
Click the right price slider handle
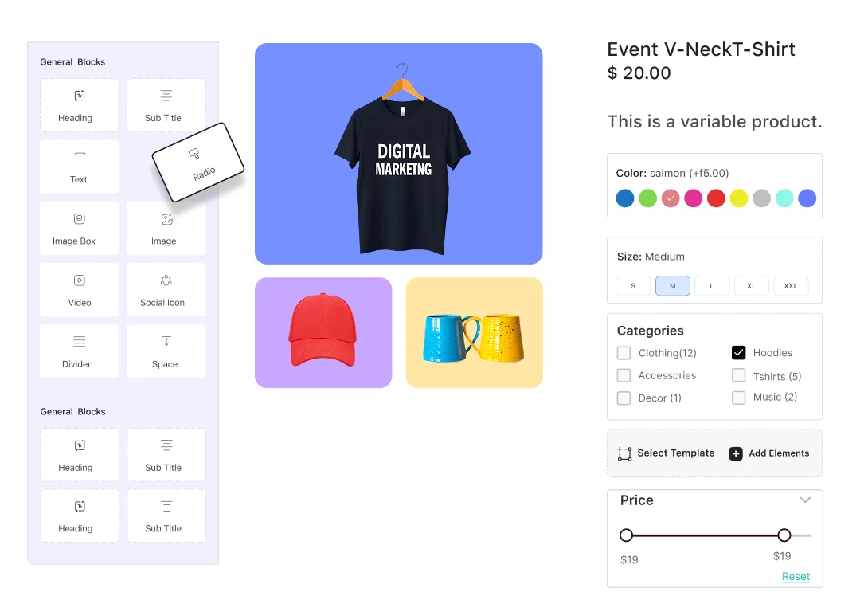click(x=784, y=535)
